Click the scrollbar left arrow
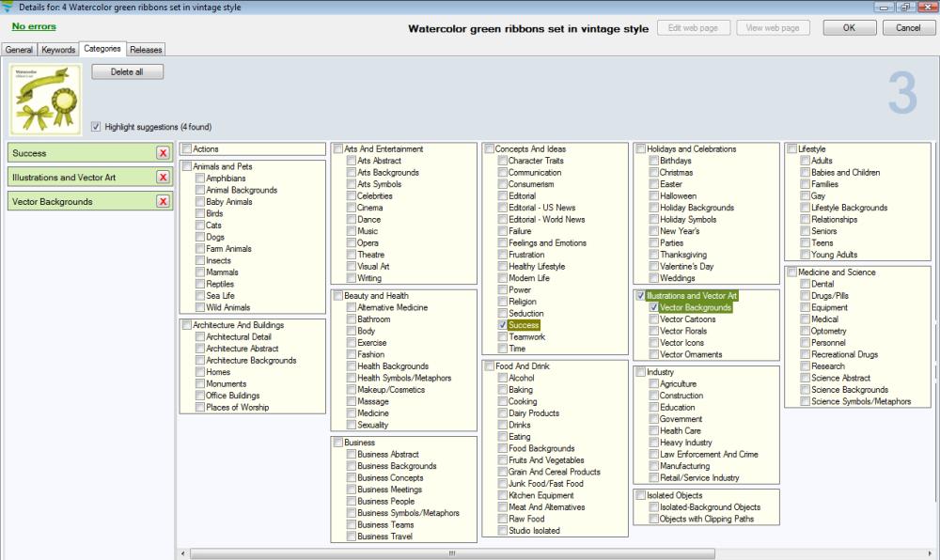 click(183, 553)
